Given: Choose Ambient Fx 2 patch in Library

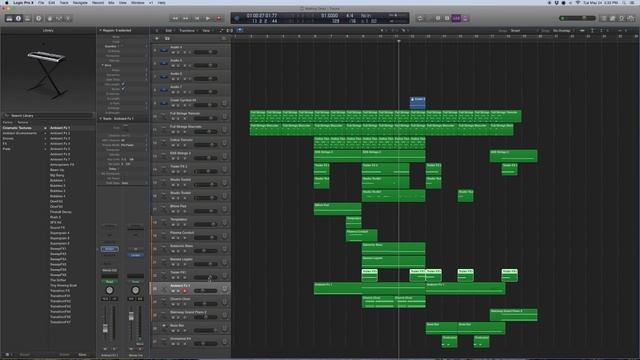Looking at the screenshot, I should [x=60, y=133].
